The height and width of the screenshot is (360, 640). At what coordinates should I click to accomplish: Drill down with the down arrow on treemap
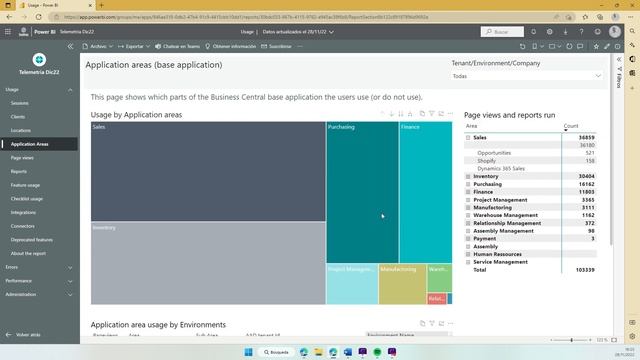[x=391, y=113]
